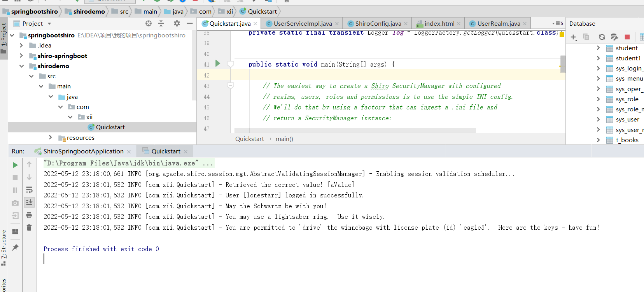The height and width of the screenshot is (292, 644).
Task: Open hidden editor tabs list dropdown
Action: (558, 23)
